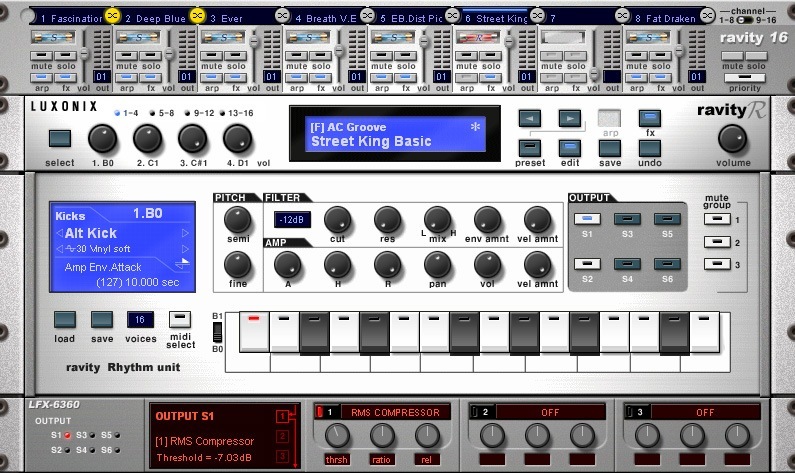Viewport: 795px width, 473px height.
Task: Click the right arrow beside Alt Kick
Action: coord(185,233)
